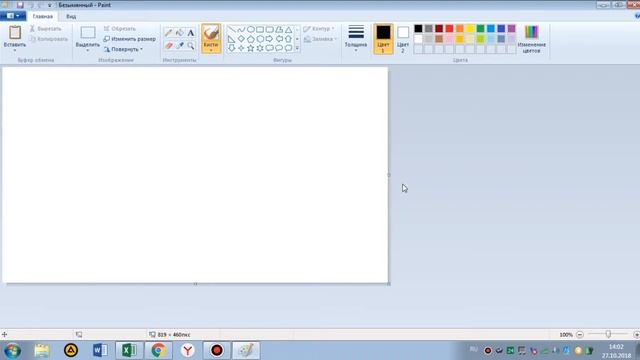The height and width of the screenshot is (360, 640).
Task: Choose the Line shape
Action: tap(231, 29)
